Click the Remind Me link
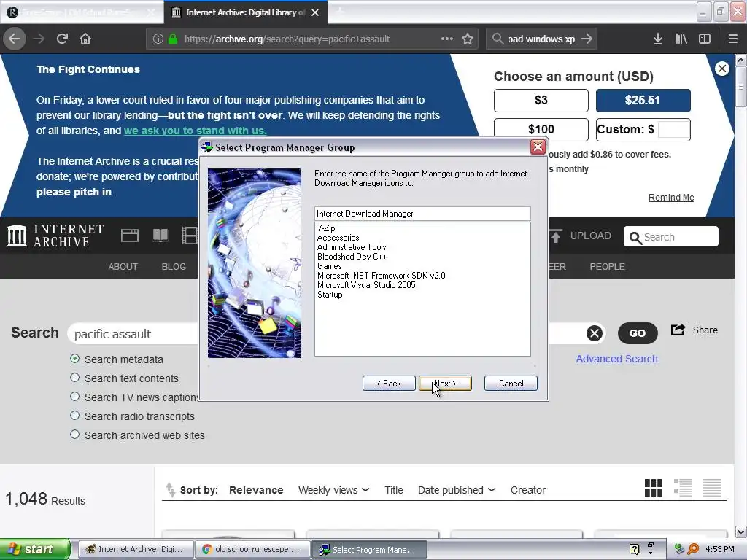Viewport: 747px width, 560px height. pos(671,198)
